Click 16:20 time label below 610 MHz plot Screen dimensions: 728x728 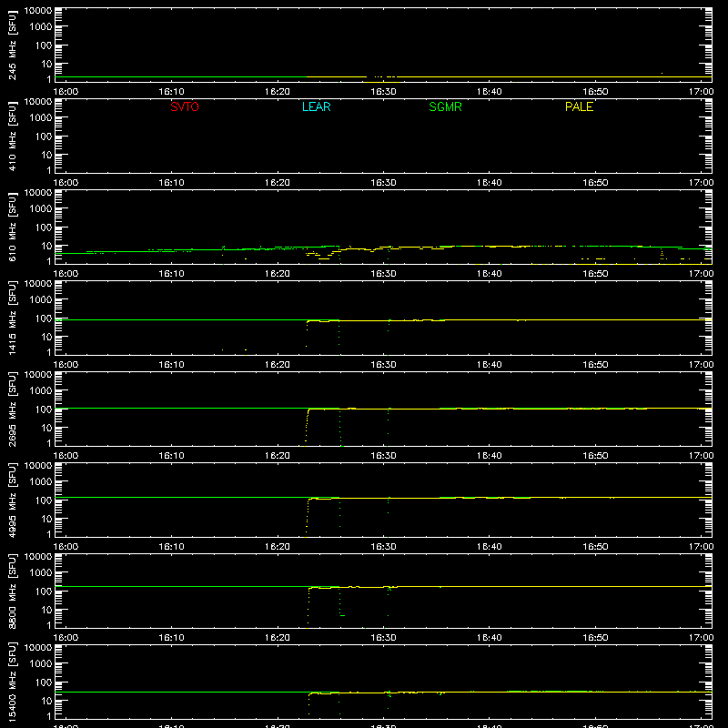coord(278,274)
